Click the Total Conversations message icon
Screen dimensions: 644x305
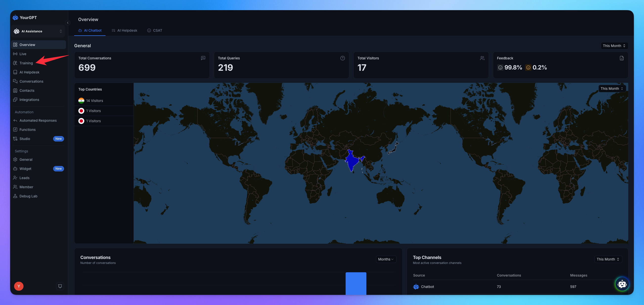[x=203, y=58]
